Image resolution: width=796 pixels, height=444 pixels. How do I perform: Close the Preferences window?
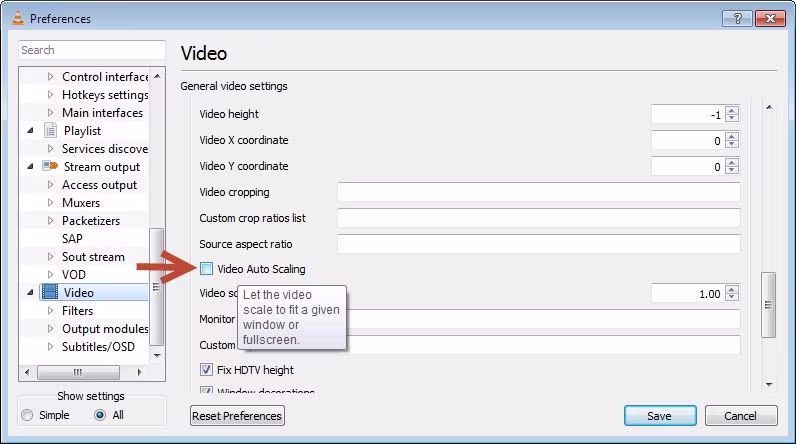770,19
